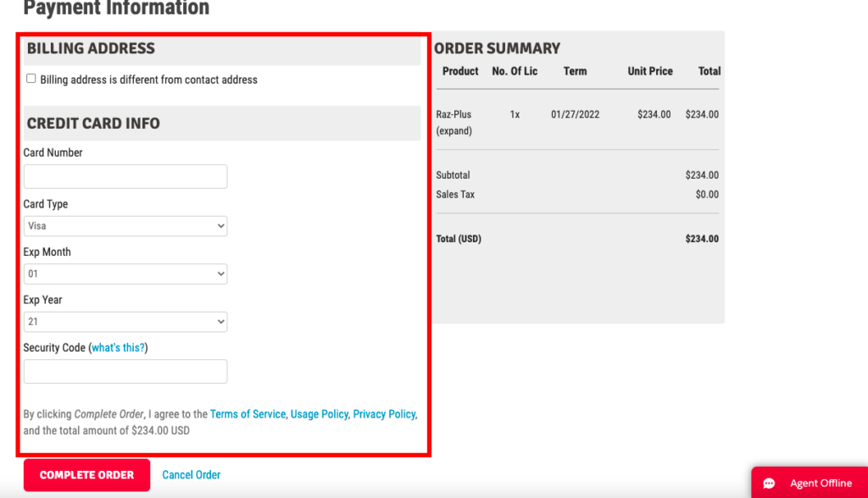868x498 pixels.
Task: Click the Raz-Plus product name
Action: [x=453, y=114]
